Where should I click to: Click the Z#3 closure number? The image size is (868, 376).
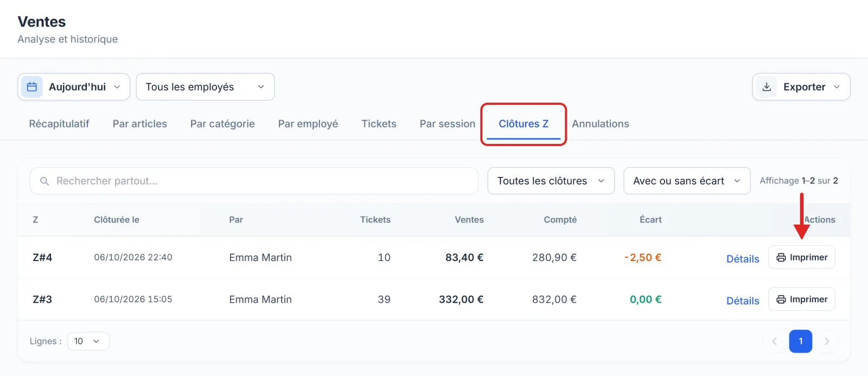pos(42,299)
